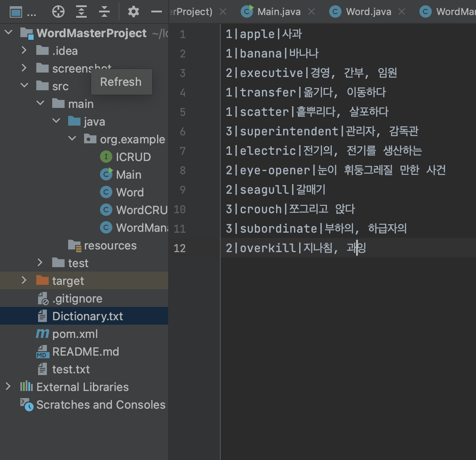Close the Word.java editor tab
Screen dimensions: 476x460
pyautogui.click(x=401, y=11)
